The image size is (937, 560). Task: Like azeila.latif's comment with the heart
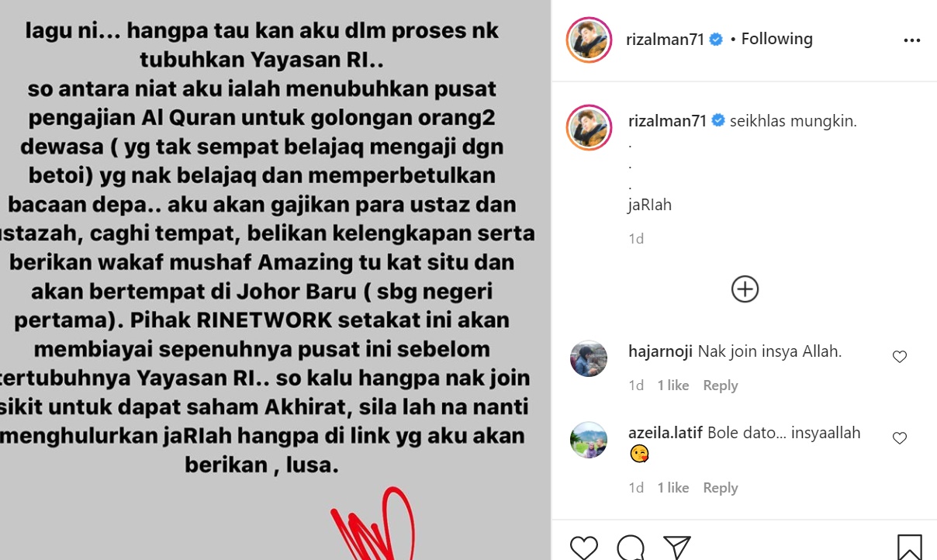click(900, 438)
